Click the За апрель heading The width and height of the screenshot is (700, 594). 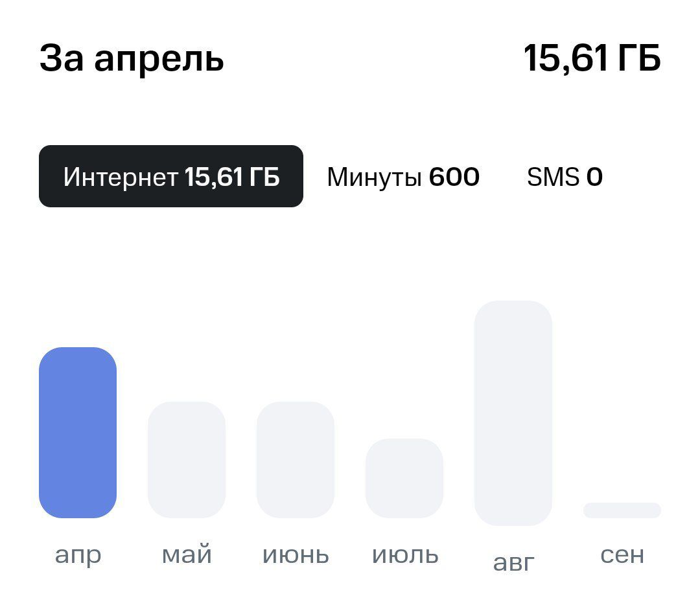pyautogui.click(x=132, y=59)
